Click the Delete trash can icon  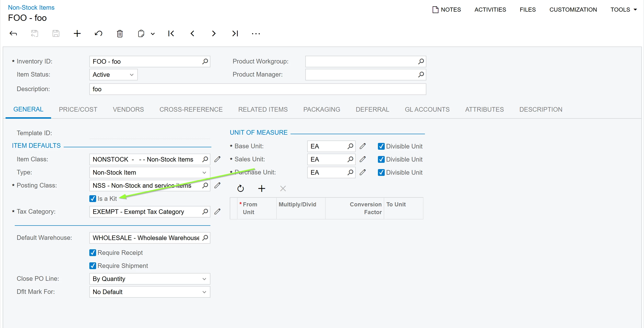(x=120, y=33)
